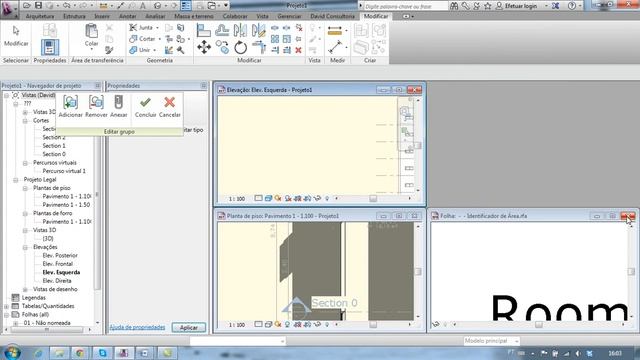
Task: Open the Estrutura ribbon tab
Action: pyautogui.click(x=74, y=16)
